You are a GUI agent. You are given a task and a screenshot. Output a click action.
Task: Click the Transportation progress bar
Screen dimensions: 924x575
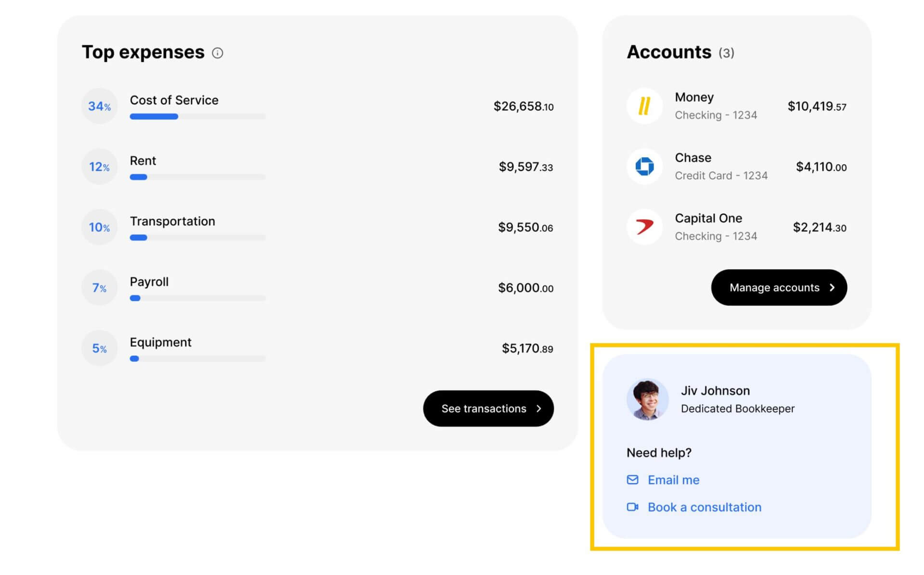[x=198, y=238]
